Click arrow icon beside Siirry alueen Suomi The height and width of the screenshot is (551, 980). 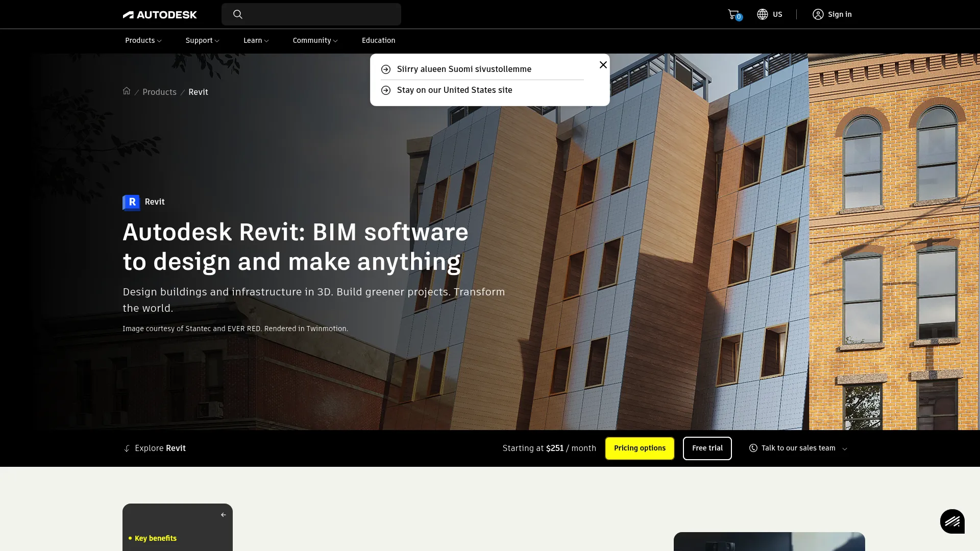coord(386,69)
